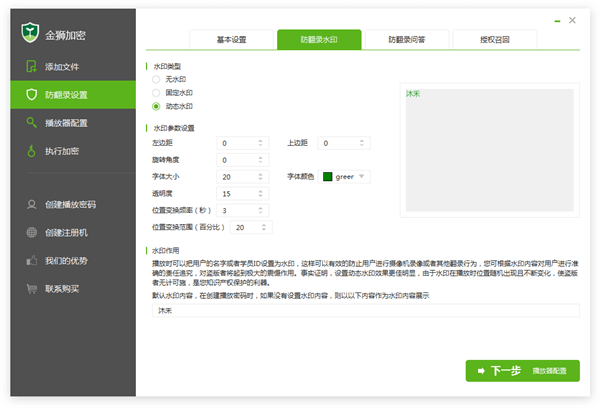Image resolution: width=600 pixels, height=408 pixels.
Task: Click the watermark preview area
Action: [x=489, y=150]
